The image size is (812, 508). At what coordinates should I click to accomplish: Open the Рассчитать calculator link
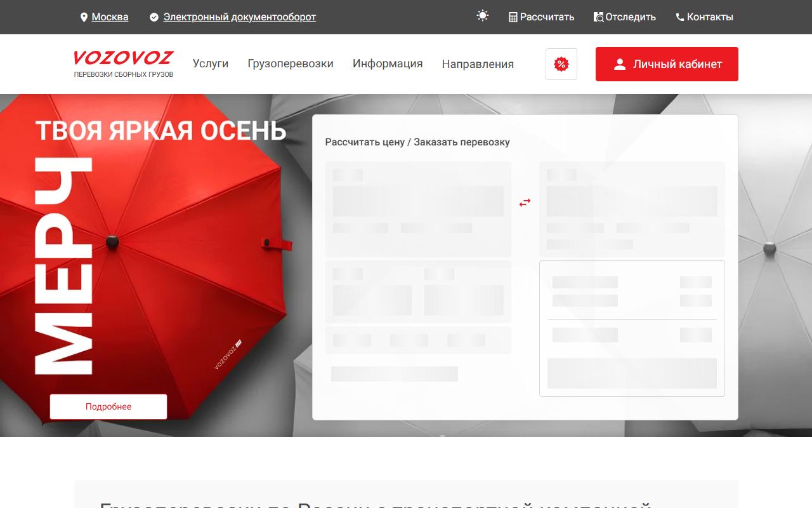[547, 17]
